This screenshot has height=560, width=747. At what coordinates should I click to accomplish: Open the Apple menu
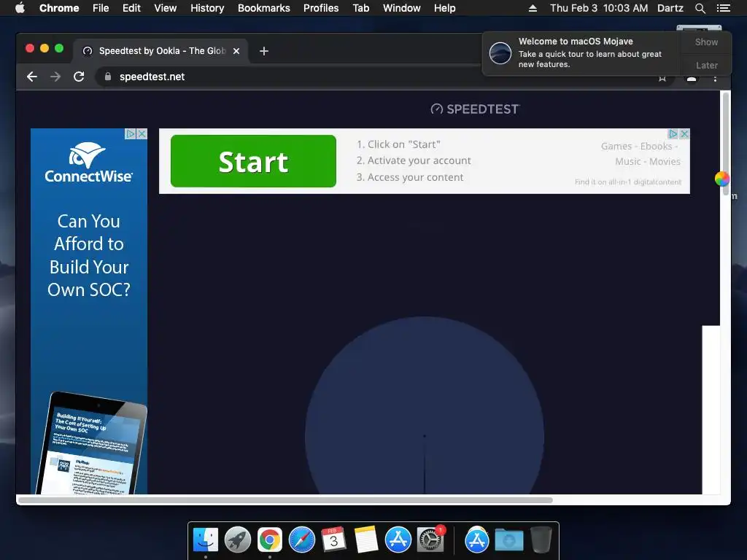[20, 8]
